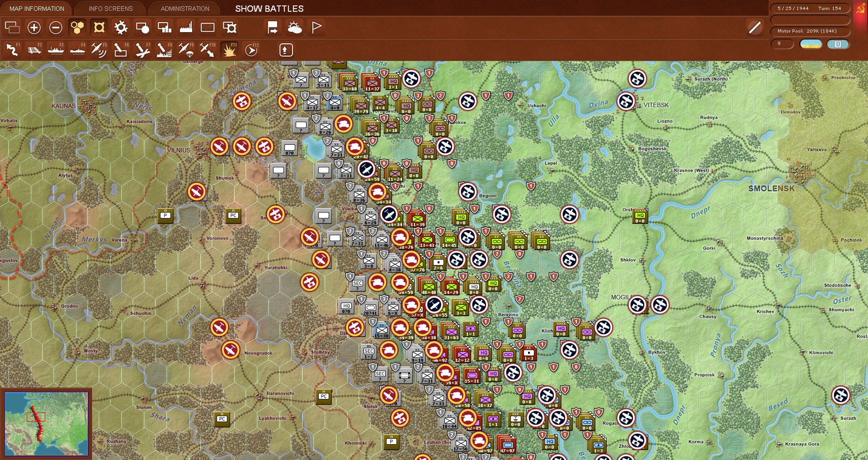Toggle F11 show battles mode off

(x=229, y=50)
